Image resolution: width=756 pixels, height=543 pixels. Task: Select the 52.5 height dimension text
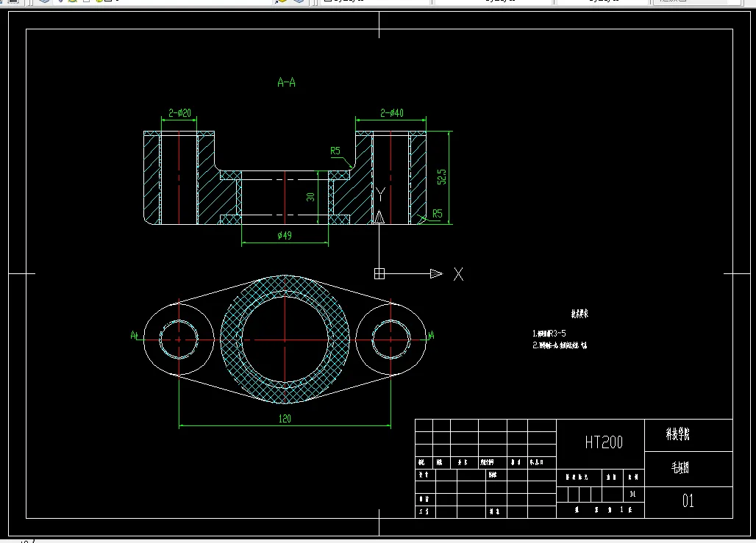[442, 176]
